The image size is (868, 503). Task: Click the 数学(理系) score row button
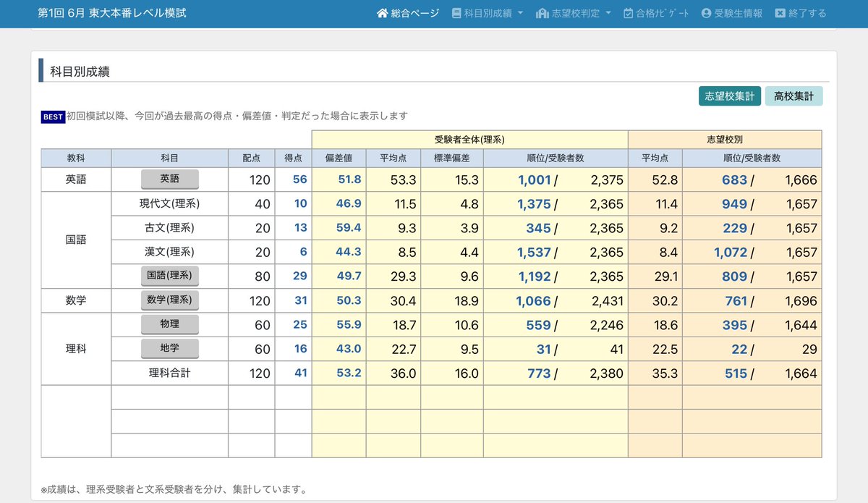coord(170,300)
